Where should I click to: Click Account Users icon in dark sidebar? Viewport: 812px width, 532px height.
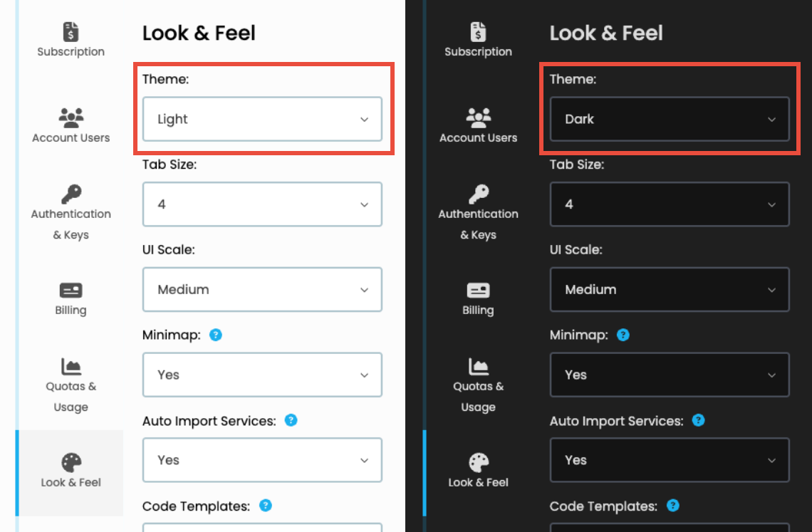pos(478,122)
